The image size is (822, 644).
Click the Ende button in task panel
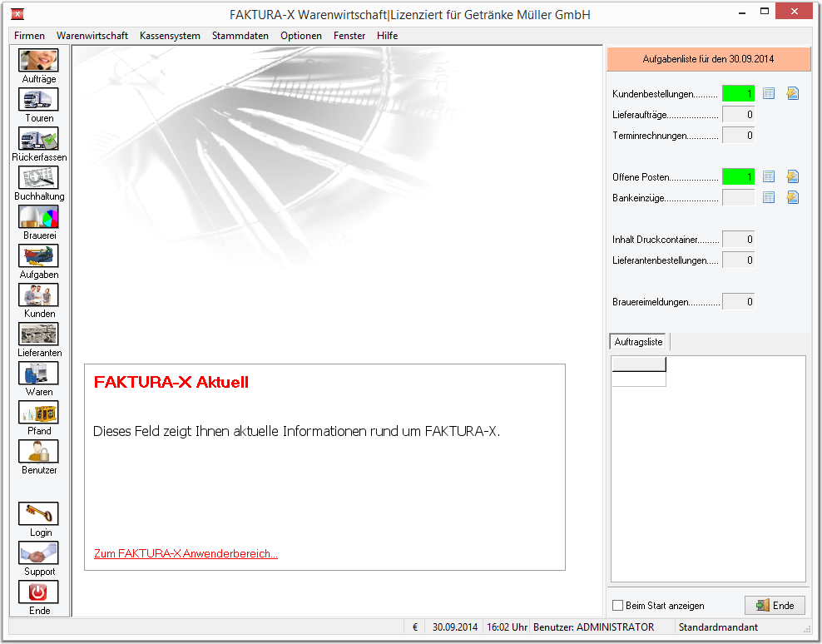click(x=775, y=605)
